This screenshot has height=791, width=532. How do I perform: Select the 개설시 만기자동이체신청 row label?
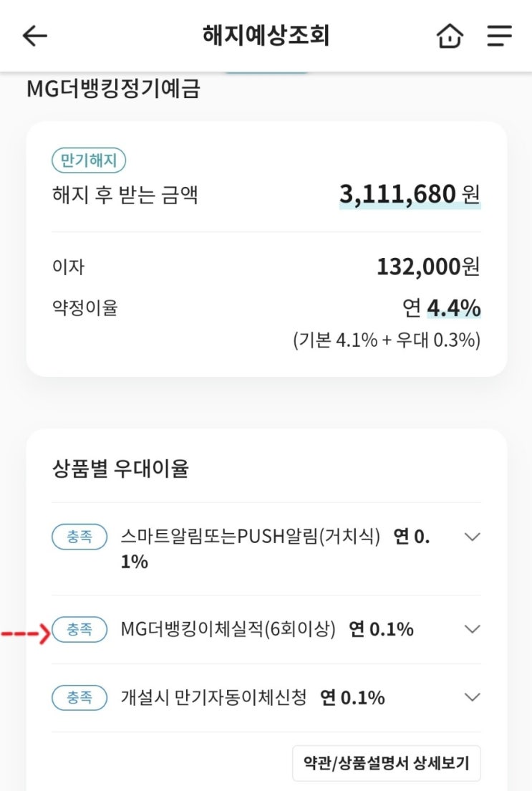pyautogui.click(x=213, y=697)
